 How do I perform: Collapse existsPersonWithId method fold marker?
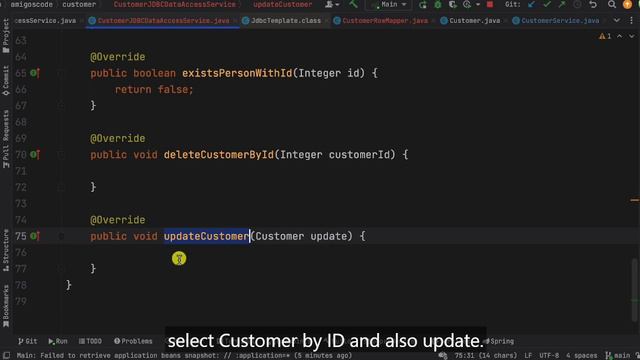coord(61,73)
